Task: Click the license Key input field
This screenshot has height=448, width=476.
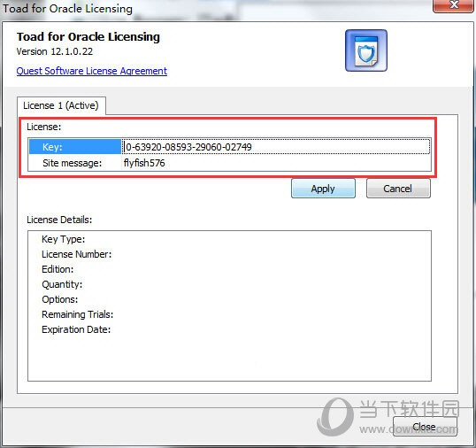Action: pos(276,147)
